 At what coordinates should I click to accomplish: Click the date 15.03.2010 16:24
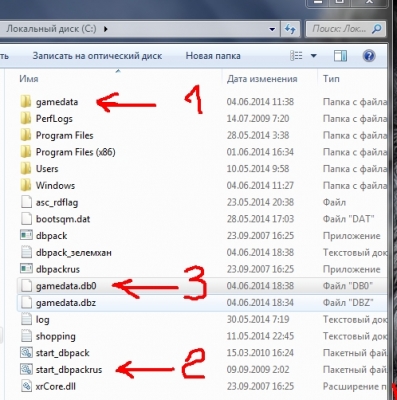pyautogui.click(x=260, y=353)
